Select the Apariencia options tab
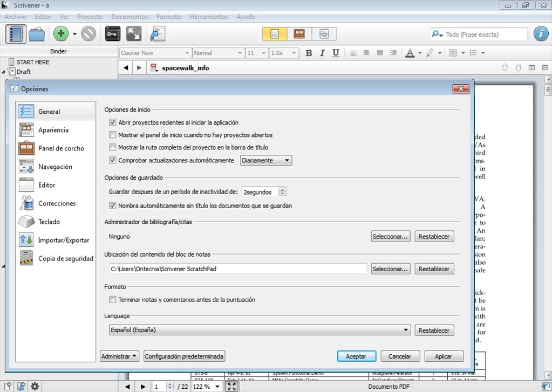552x392 pixels. (x=56, y=130)
